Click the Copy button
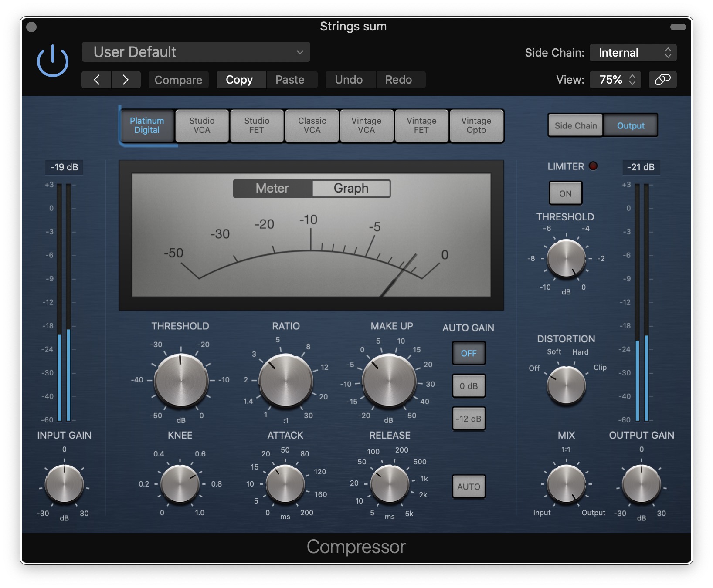 click(x=239, y=80)
